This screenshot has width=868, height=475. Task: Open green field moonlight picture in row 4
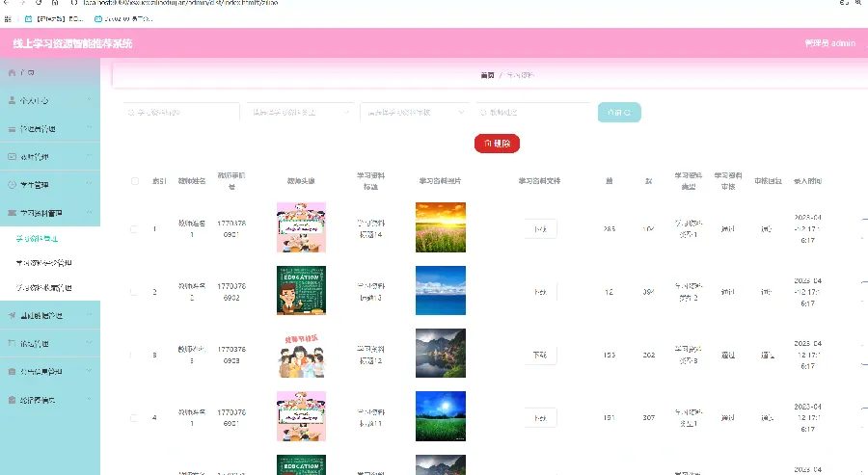(441, 416)
